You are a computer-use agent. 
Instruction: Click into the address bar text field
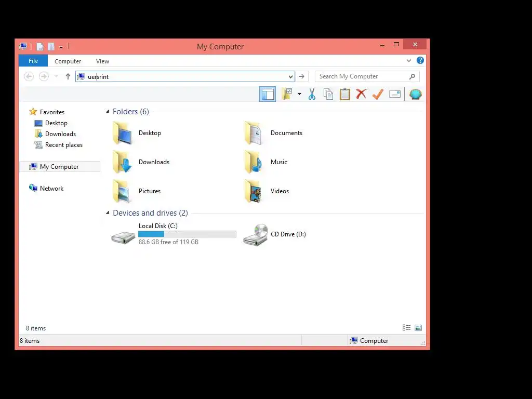click(185, 76)
